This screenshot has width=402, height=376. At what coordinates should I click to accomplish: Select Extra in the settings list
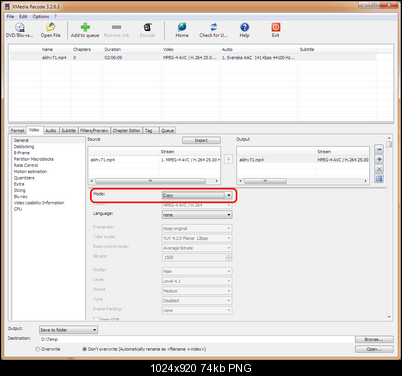19,184
